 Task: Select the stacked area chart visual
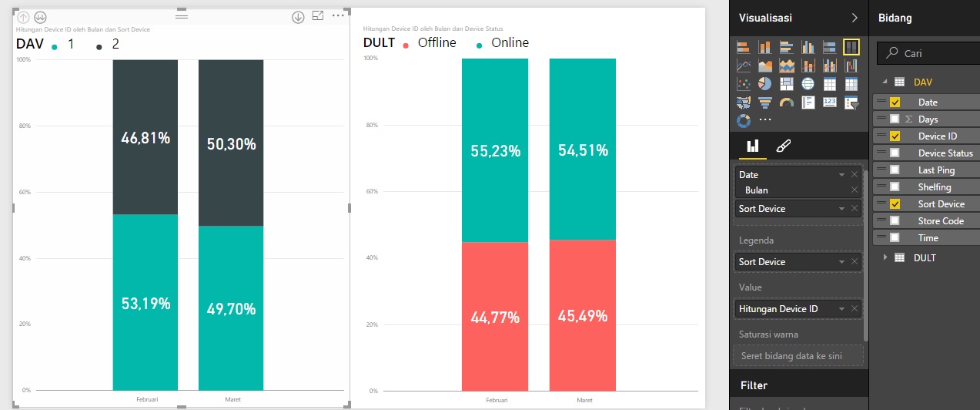tap(787, 66)
